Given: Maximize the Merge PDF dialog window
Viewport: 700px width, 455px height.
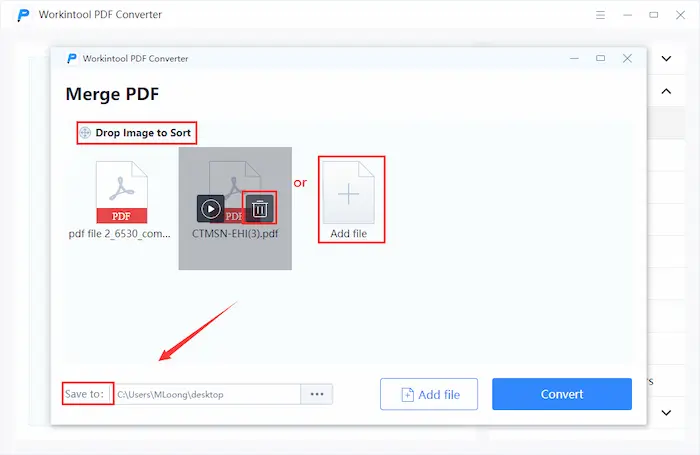Looking at the screenshot, I should (x=600, y=59).
